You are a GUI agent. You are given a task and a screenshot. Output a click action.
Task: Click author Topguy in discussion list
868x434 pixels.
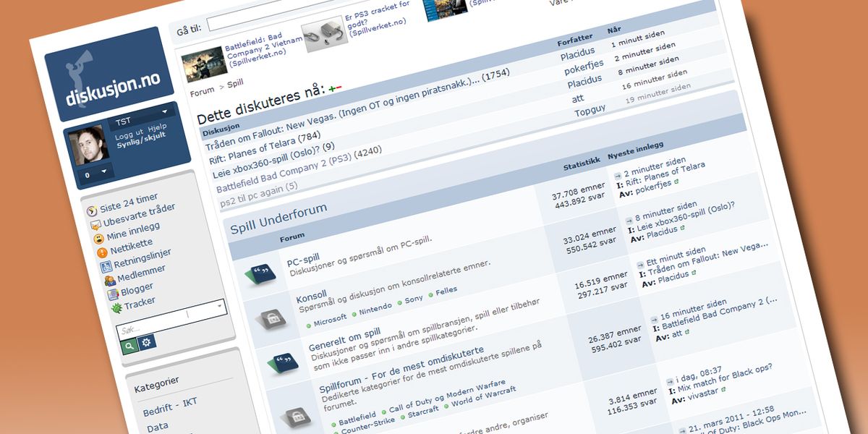592,110
